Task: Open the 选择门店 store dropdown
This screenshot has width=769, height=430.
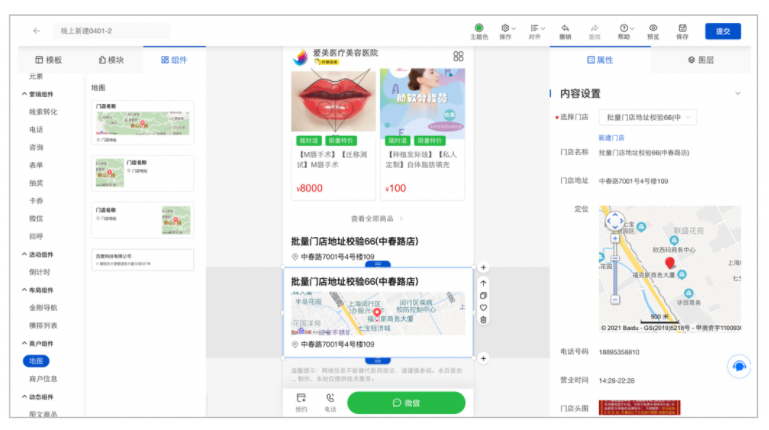Action: [647, 118]
